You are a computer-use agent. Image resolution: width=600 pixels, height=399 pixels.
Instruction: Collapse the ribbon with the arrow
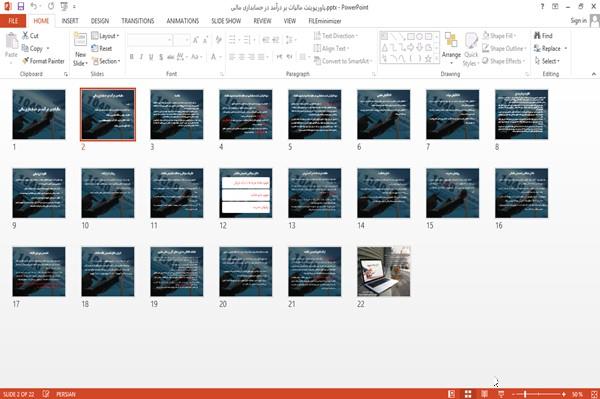pyautogui.click(x=593, y=74)
